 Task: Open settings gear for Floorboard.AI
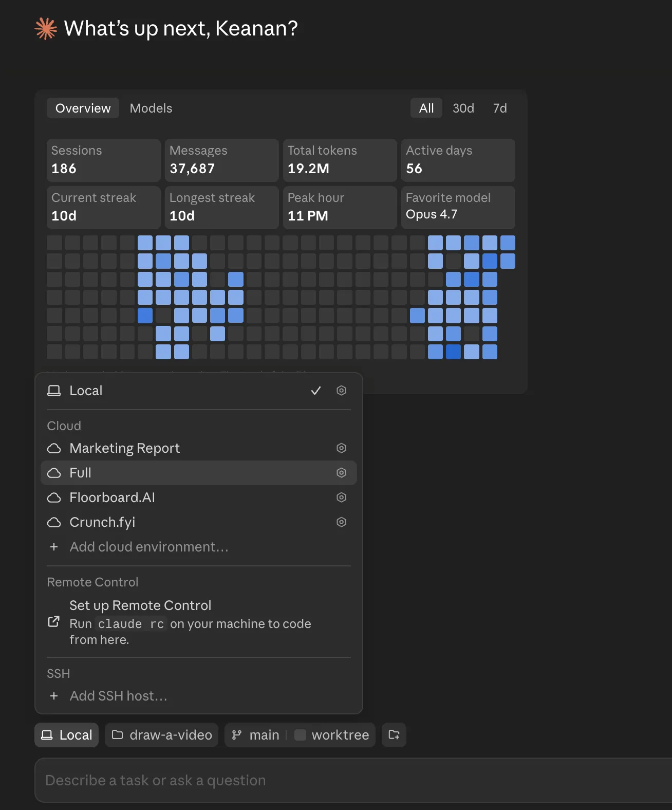pyautogui.click(x=341, y=498)
